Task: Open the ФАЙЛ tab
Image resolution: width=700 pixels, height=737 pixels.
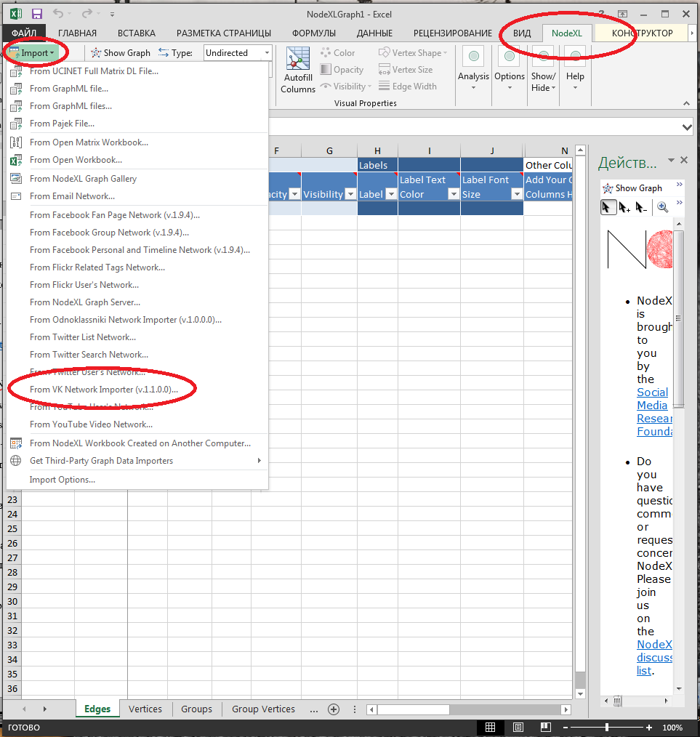Action: point(24,33)
